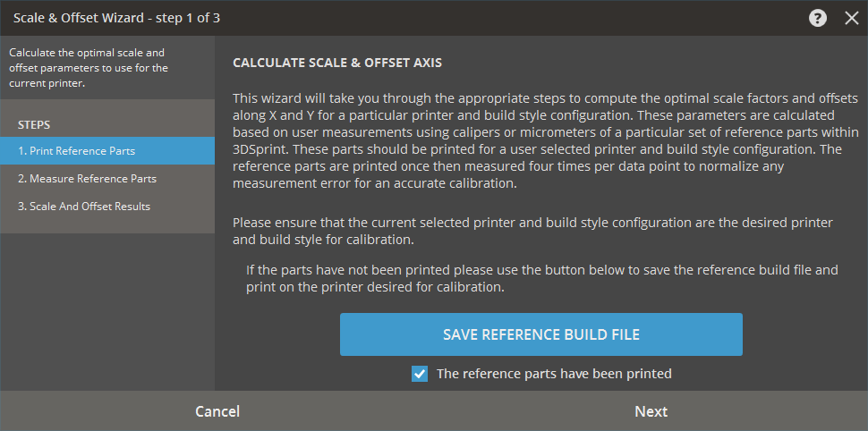Click the sidebar description about optimal scale
The height and width of the screenshot is (431, 868).
[88, 68]
